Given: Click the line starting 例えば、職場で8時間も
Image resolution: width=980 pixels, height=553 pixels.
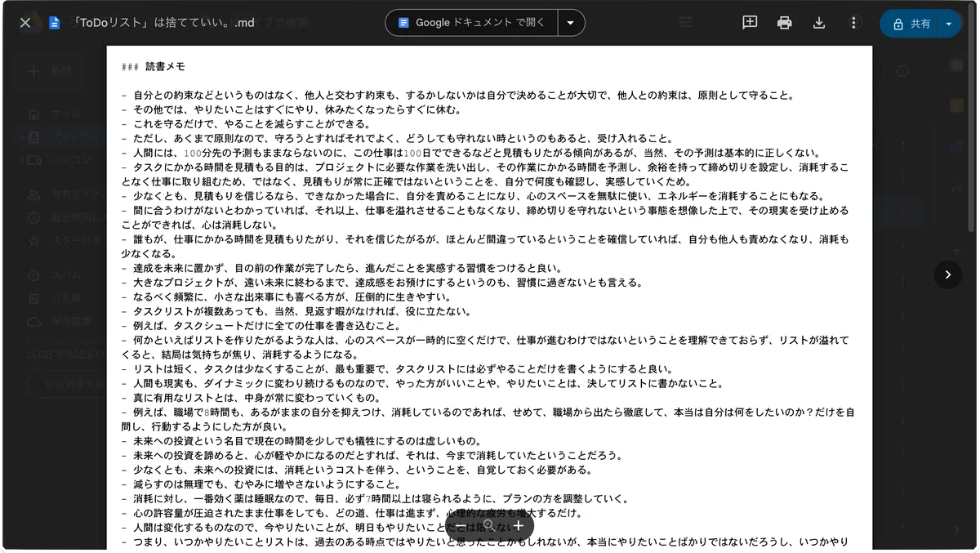Looking at the screenshot, I should click(487, 419).
